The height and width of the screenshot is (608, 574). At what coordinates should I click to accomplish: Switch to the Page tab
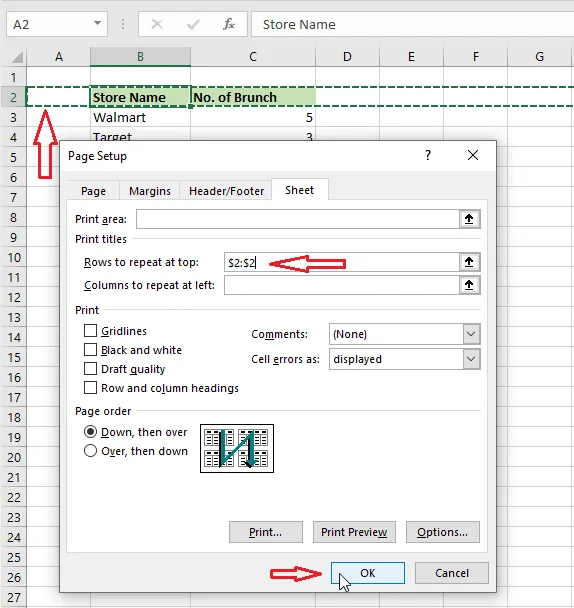pyautogui.click(x=93, y=191)
